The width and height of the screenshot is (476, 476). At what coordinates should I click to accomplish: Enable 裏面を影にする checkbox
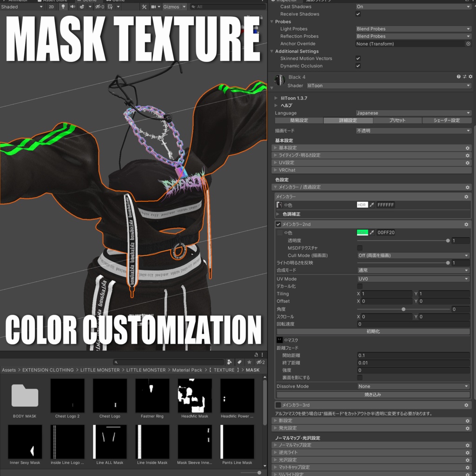point(360,377)
